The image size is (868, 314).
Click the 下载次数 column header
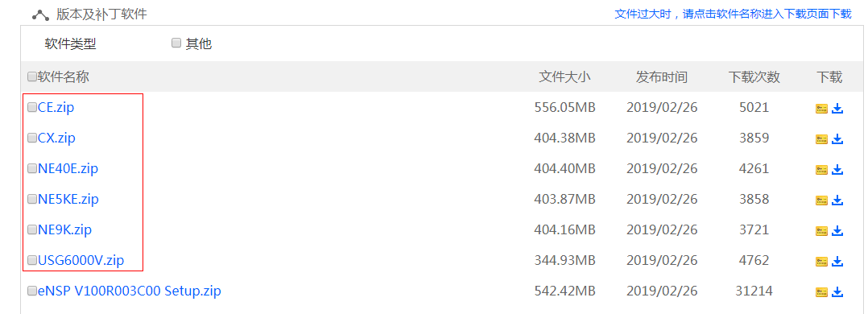click(x=754, y=77)
